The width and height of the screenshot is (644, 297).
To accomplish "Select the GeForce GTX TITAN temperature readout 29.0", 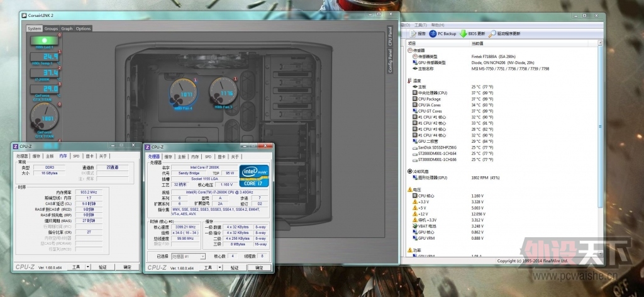I will 45,89.
